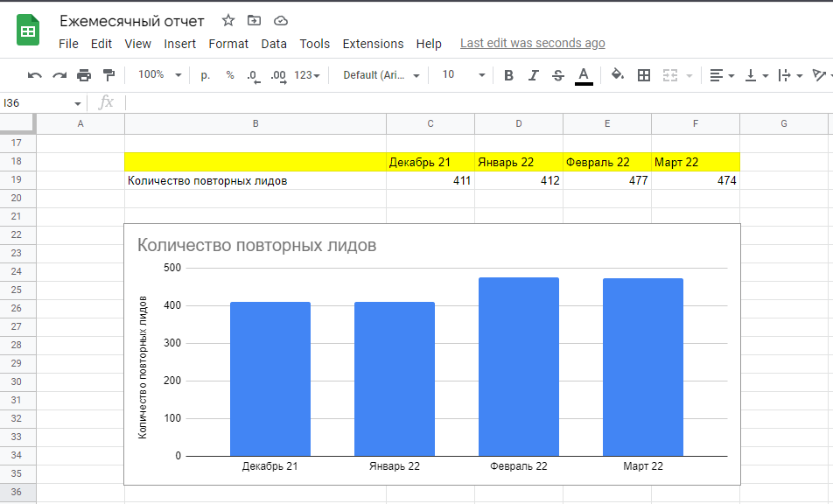The image size is (833, 504).
Task: Expand merge cells options arrow
Action: [689, 76]
